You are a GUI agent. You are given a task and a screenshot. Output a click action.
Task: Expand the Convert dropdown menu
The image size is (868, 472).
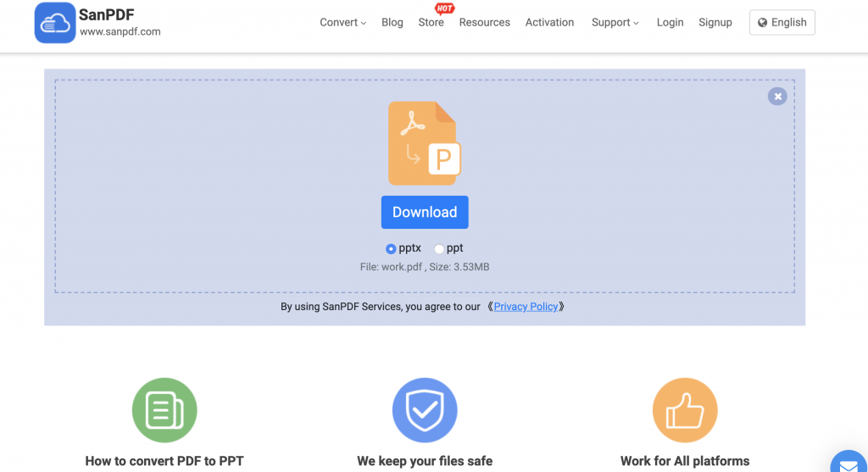[x=342, y=23]
